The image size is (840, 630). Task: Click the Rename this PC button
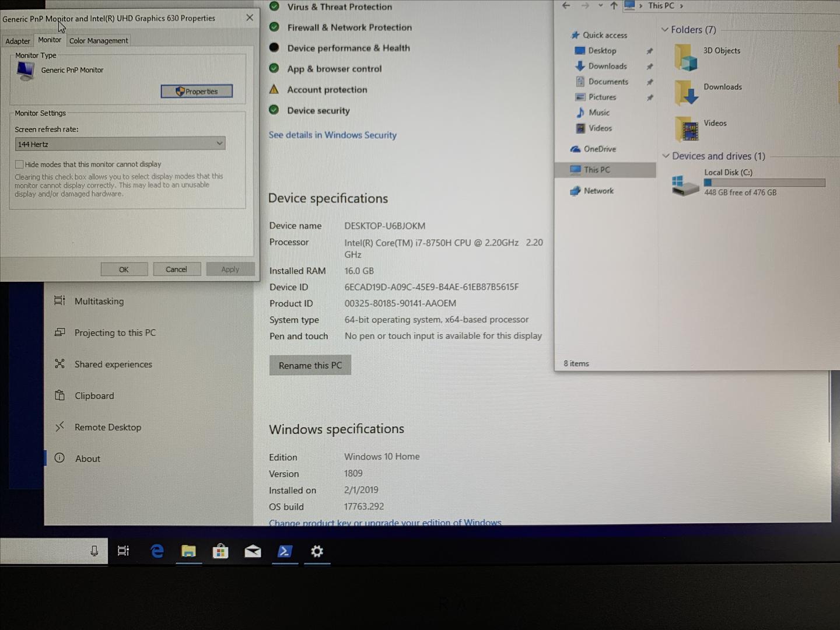pos(310,365)
